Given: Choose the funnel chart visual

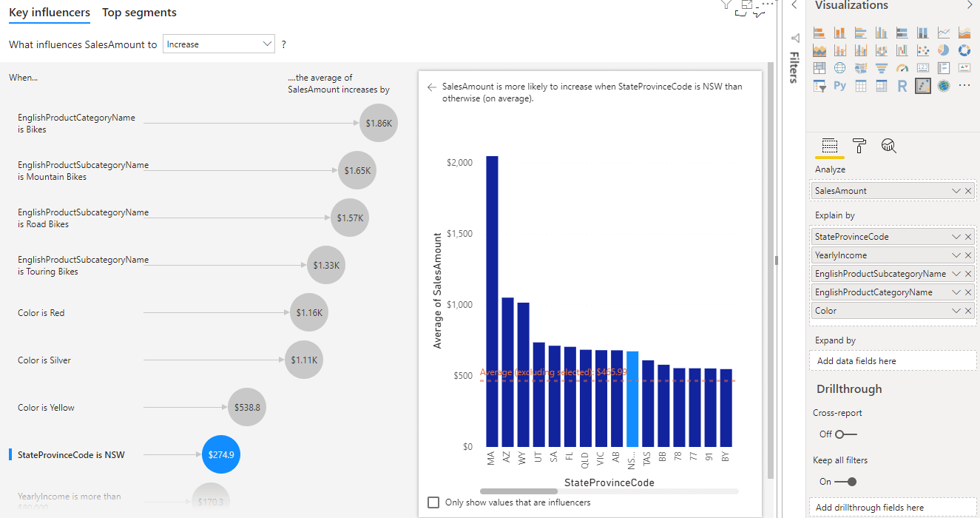Looking at the screenshot, I should point(881,68).
